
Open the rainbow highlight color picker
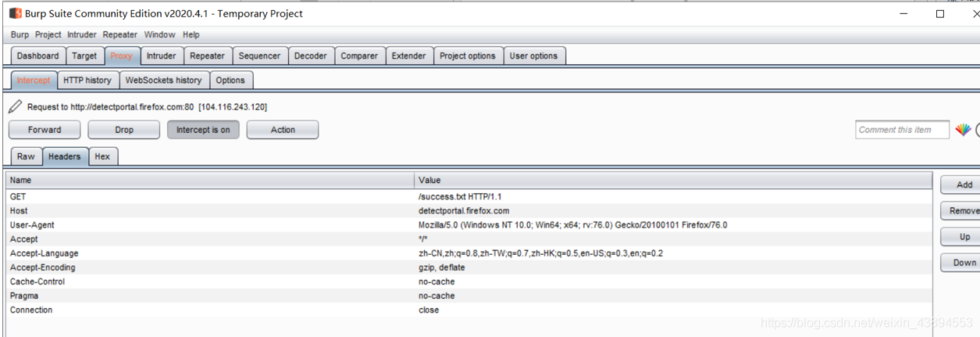point(964,130)
